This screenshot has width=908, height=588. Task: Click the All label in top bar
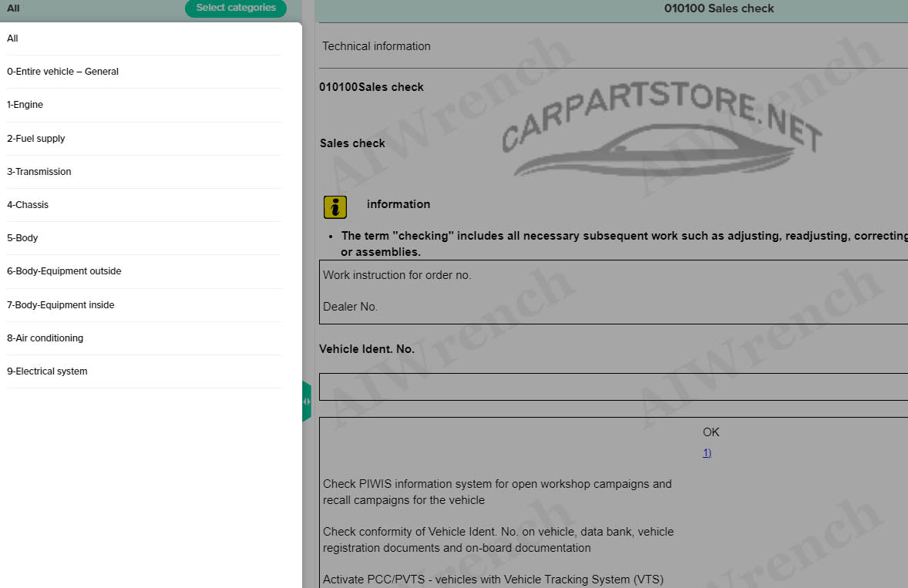pyautogui.click(x=13, y=8)
